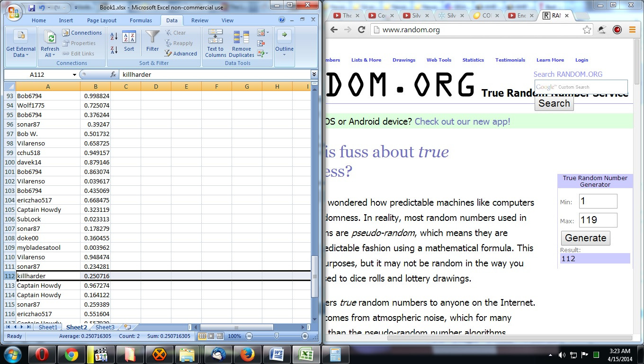
Task: Open the Insert ribbon tab
Action: pyautogui.click(x=66, y=20)
